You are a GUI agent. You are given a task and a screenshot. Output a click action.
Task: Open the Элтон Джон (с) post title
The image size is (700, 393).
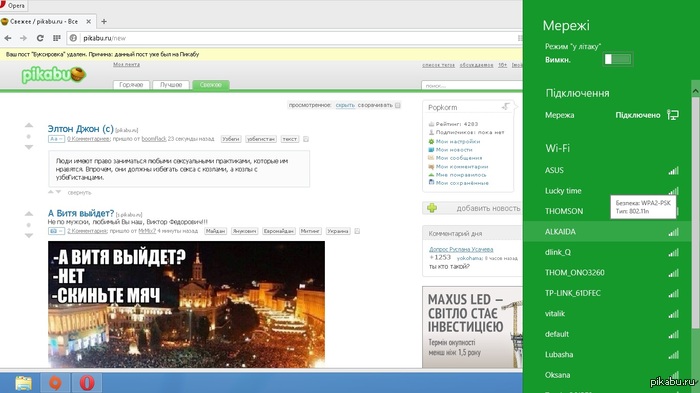pos(80,129)
